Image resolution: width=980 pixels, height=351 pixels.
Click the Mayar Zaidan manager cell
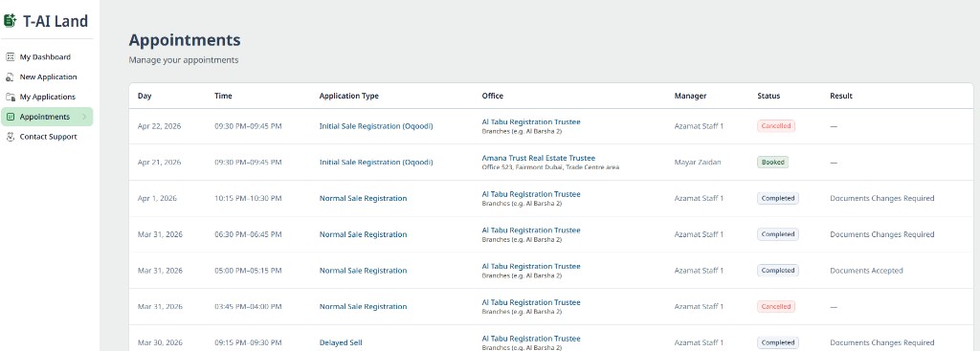coord(698,163)
